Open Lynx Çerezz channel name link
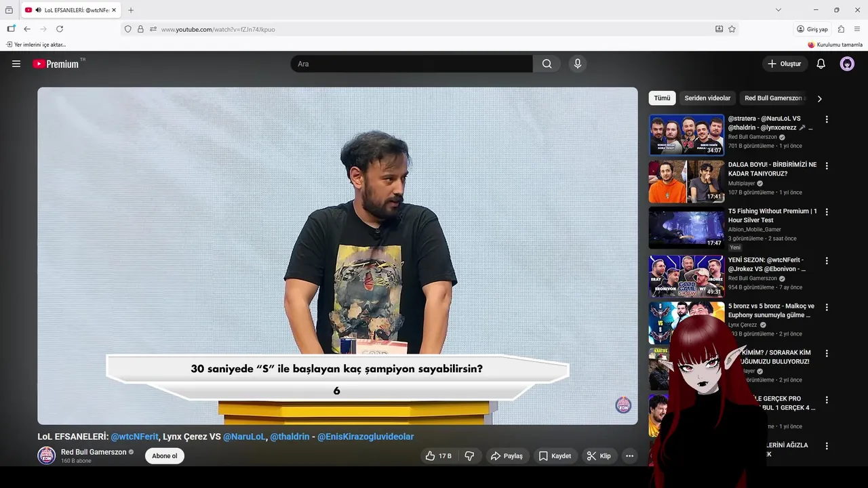868x488 pixels. coord(743,325)
